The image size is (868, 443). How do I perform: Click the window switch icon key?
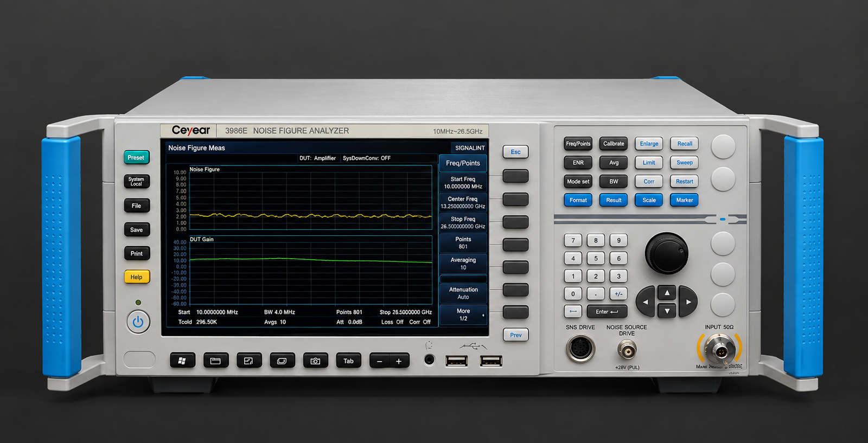(x=282, y=361)
